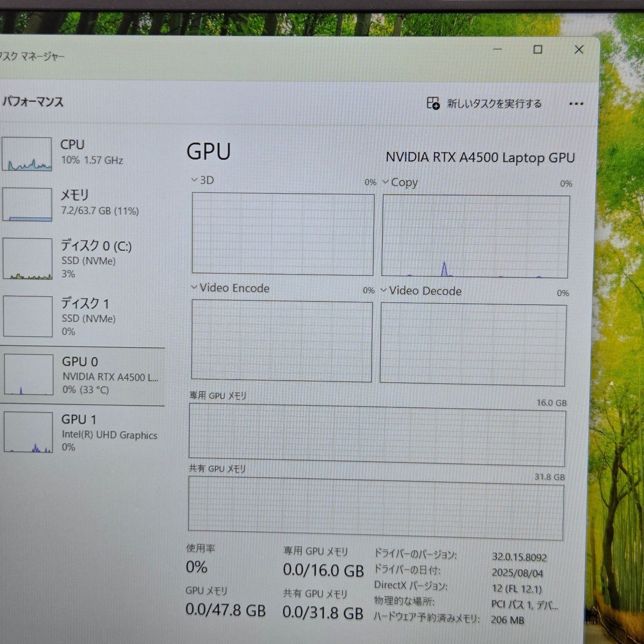Click the Video Decode usage graph
The width and height of the screenshot is (644, 644).
click(473, 345)
